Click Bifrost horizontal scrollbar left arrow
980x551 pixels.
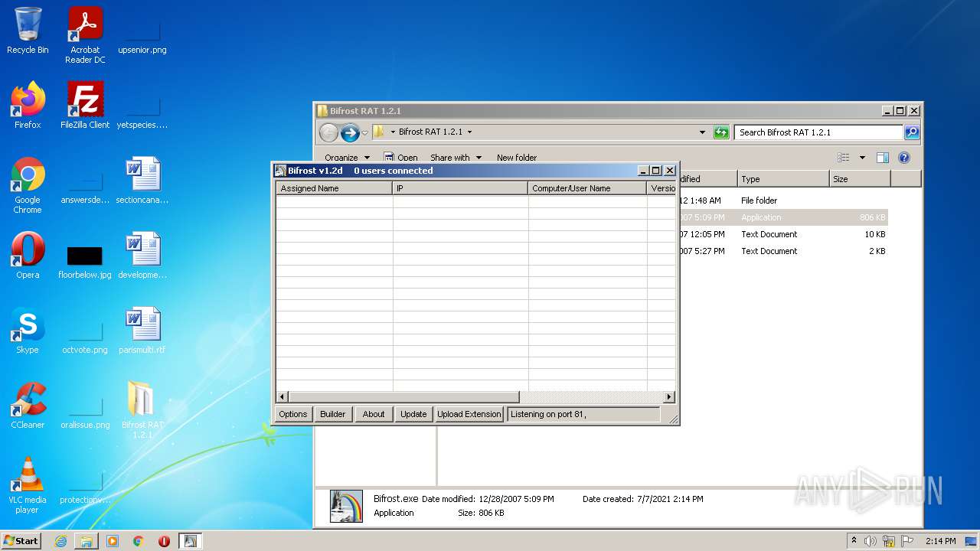point(283,397)
